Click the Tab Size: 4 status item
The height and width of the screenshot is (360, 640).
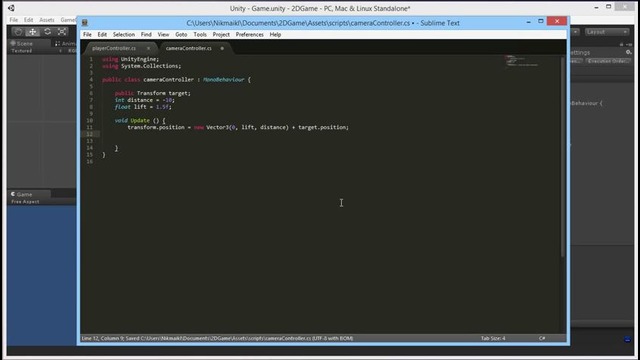pos(493,338)
